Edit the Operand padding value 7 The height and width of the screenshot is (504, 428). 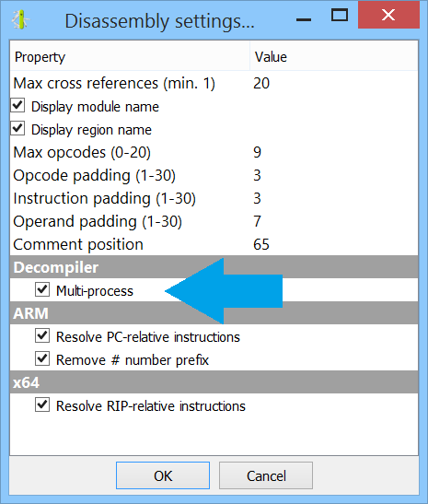click(334, 221)
